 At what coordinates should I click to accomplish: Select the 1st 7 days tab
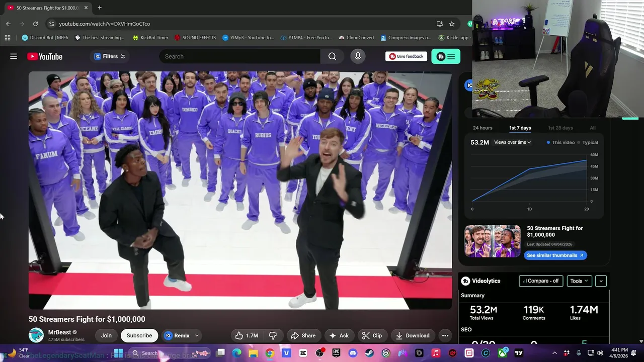tap(520, 128)
